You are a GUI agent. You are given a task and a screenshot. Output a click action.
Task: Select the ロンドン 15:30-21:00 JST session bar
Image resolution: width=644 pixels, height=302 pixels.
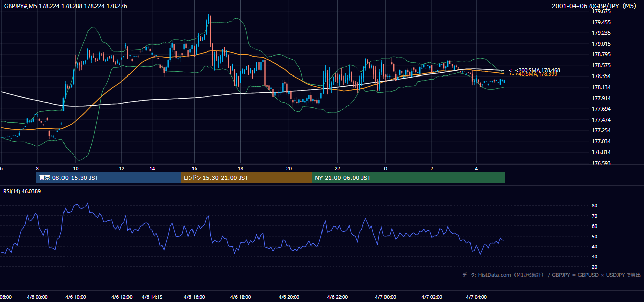[x=246, y=178]
